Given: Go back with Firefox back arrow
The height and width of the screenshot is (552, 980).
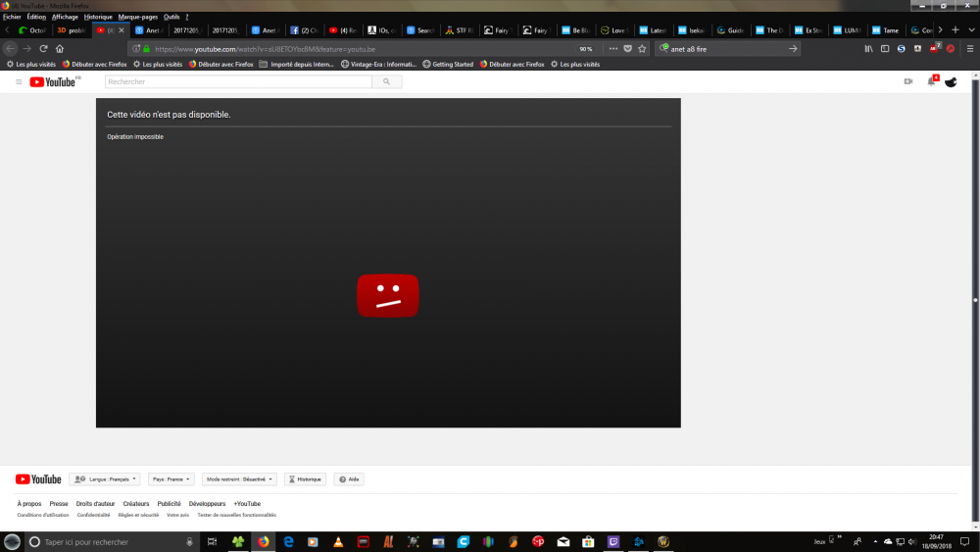Looking at the screenshot, I should point(10,49).
